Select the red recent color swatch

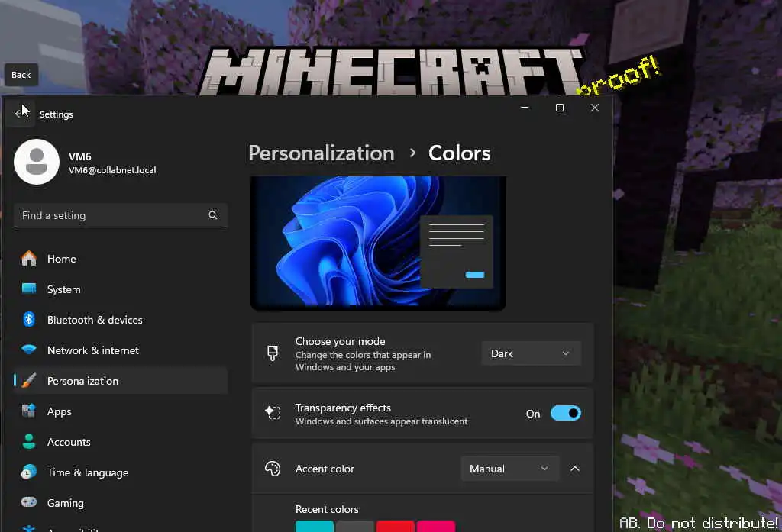pyautogui.click(x=395, y=526)
